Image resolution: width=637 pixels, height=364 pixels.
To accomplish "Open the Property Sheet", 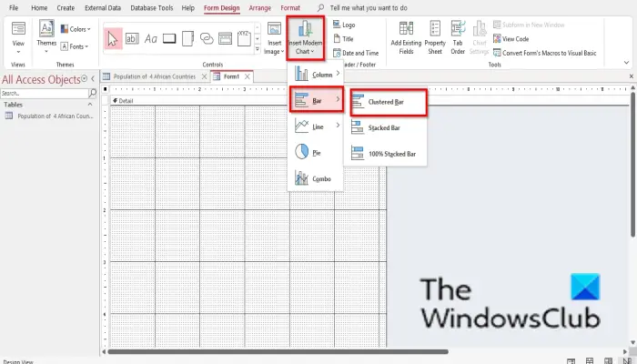I will point(435,38).
